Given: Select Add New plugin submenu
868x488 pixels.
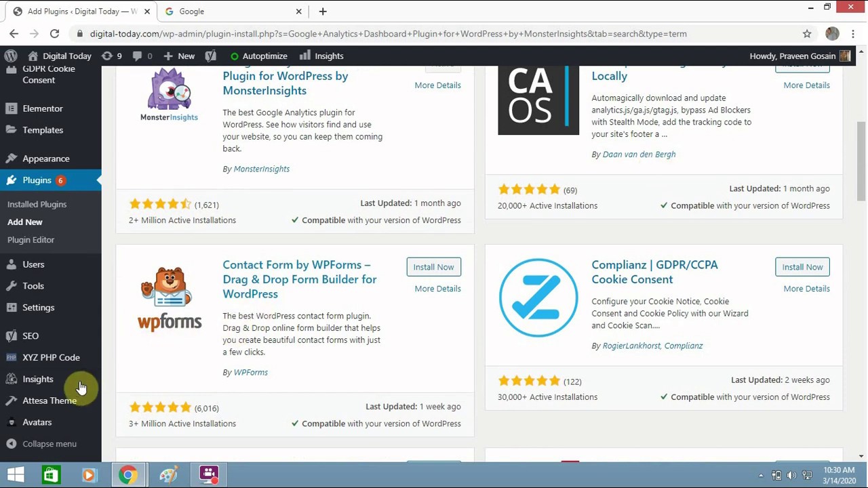Looking at the screenshot, I should tap(24, 222).
